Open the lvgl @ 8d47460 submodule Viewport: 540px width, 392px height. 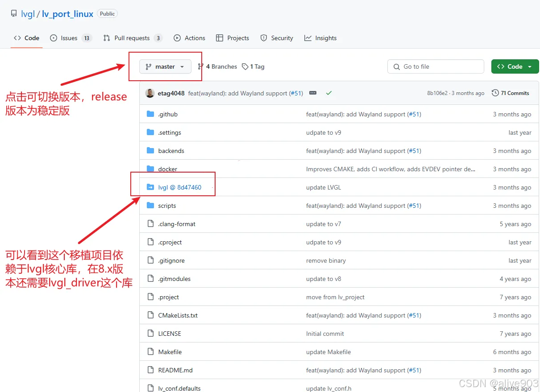[x=179, y=187]
